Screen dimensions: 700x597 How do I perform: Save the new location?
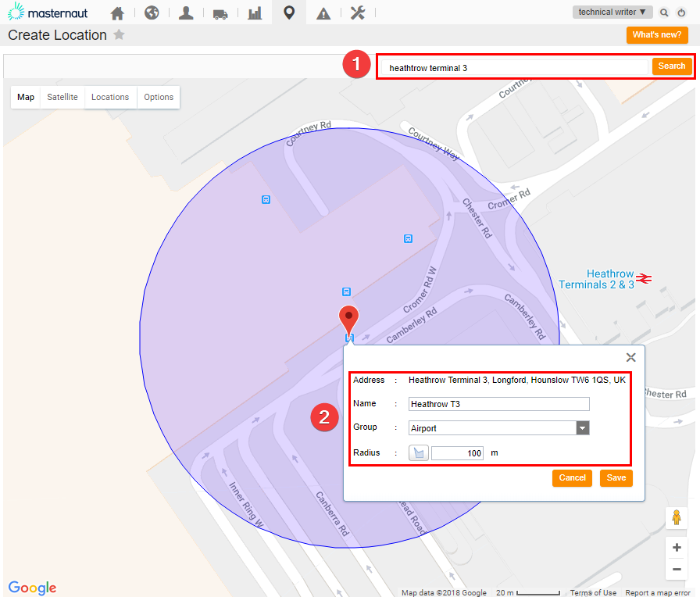click(x=616, y=477)
